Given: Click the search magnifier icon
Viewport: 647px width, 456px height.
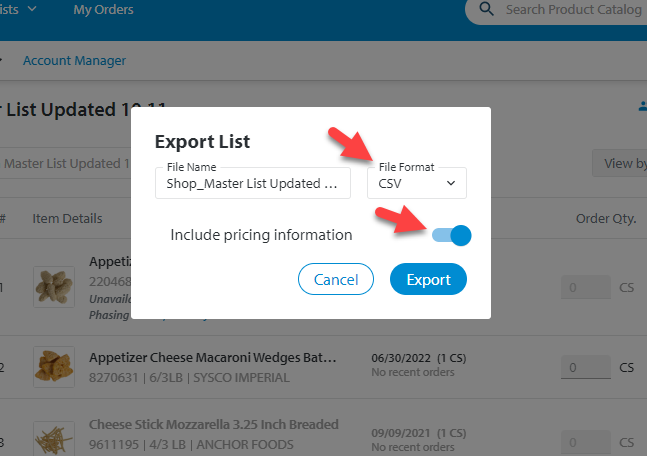Looking at the screenshot, I should 486,9.
